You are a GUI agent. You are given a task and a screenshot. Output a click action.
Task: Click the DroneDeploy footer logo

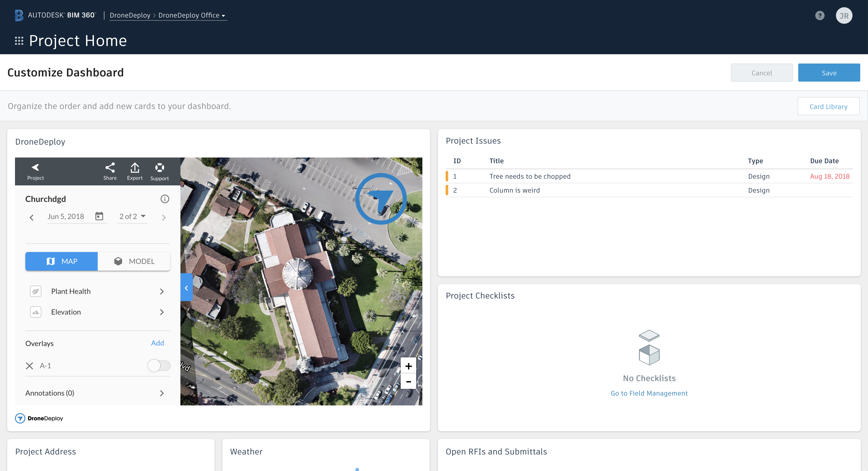(x=39, y=418)
